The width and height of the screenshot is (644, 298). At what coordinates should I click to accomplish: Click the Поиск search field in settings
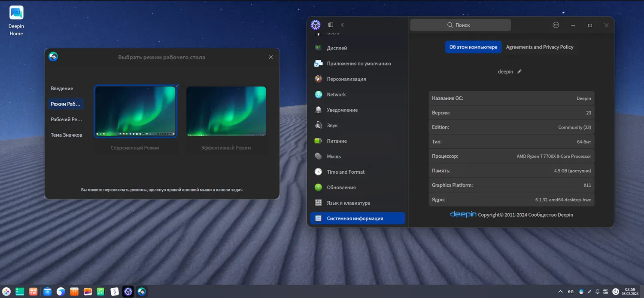[460, 25]
